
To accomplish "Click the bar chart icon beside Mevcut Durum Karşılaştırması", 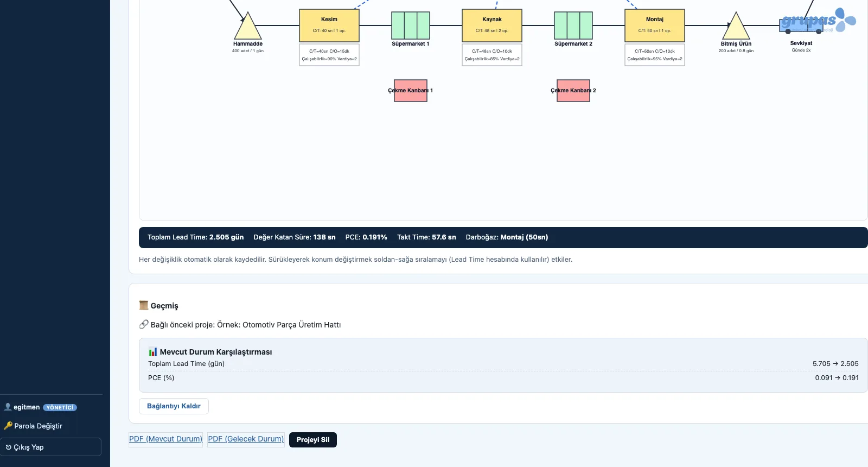I will [x=153, y=352].
